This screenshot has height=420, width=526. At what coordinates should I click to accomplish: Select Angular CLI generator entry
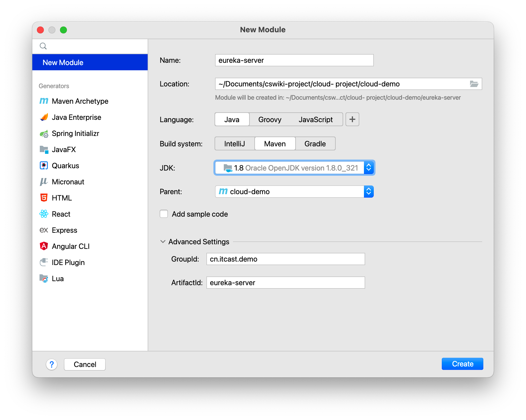(x=90, y=246)
